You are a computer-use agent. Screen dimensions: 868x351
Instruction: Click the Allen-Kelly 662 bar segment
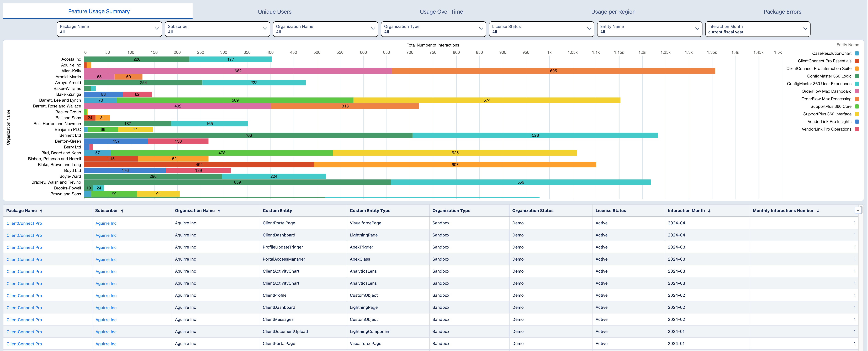point(238,71)
